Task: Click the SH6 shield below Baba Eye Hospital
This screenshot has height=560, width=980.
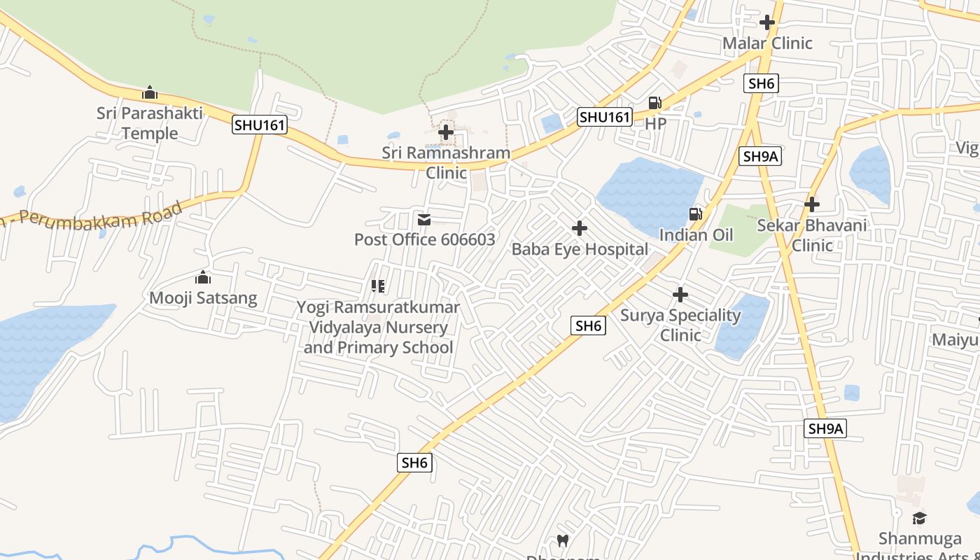Action: tap(588, 325)
